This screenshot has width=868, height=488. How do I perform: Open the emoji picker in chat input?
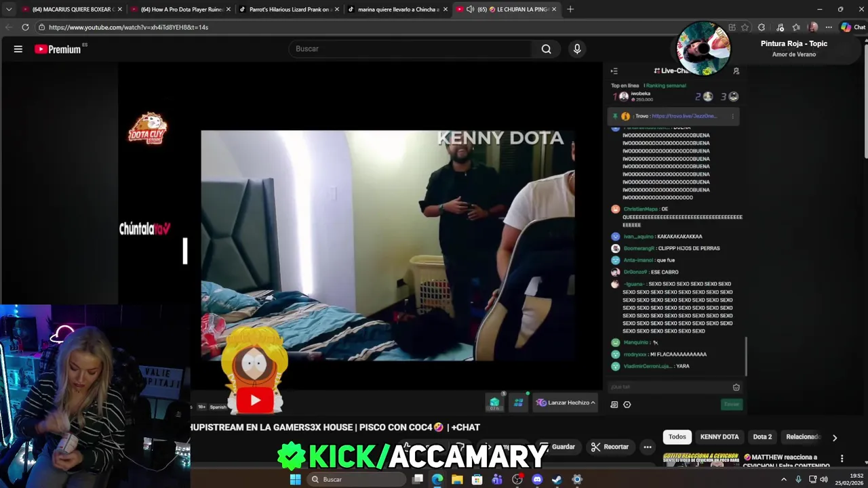(736, 387)
